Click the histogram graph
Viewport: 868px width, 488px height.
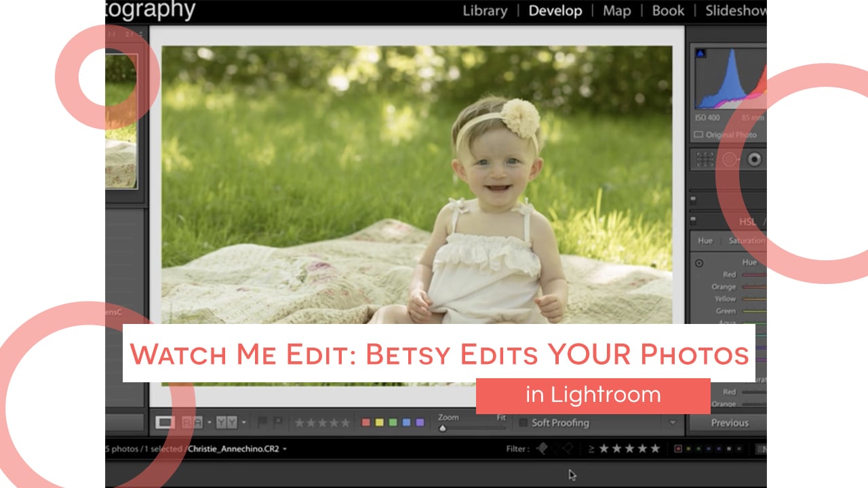click(731, 78)
